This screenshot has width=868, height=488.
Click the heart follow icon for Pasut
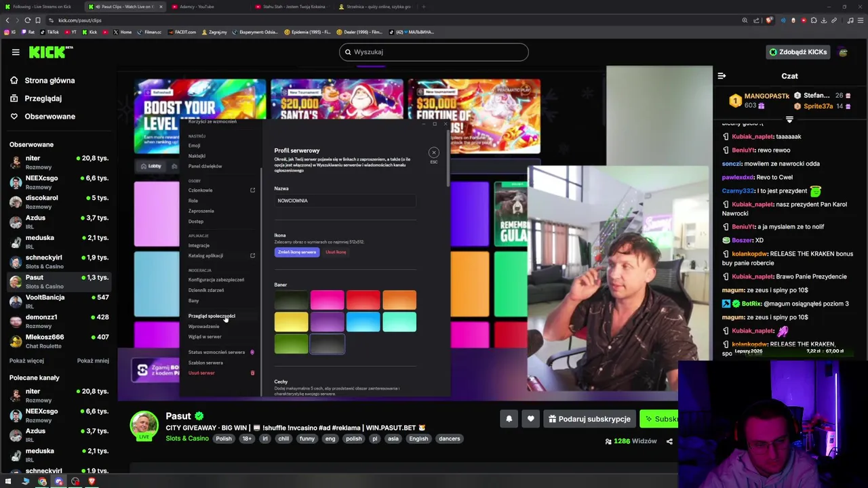coord(531,419)
